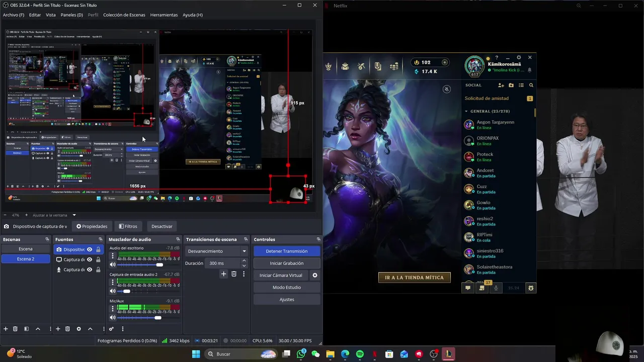Open the Editar menu
The image size is (644, 362).
35,15
